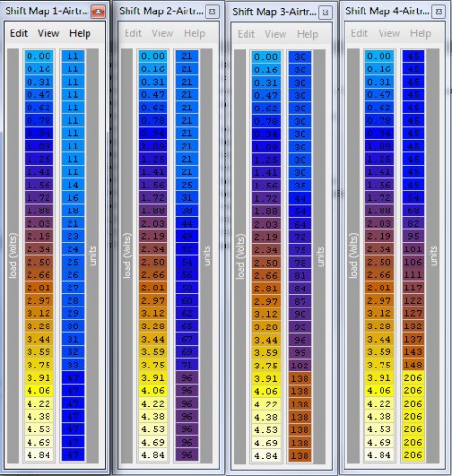Close the Shift Map 2 window
The height and width of the screenshot is (476, 452).
pos(212,11)
